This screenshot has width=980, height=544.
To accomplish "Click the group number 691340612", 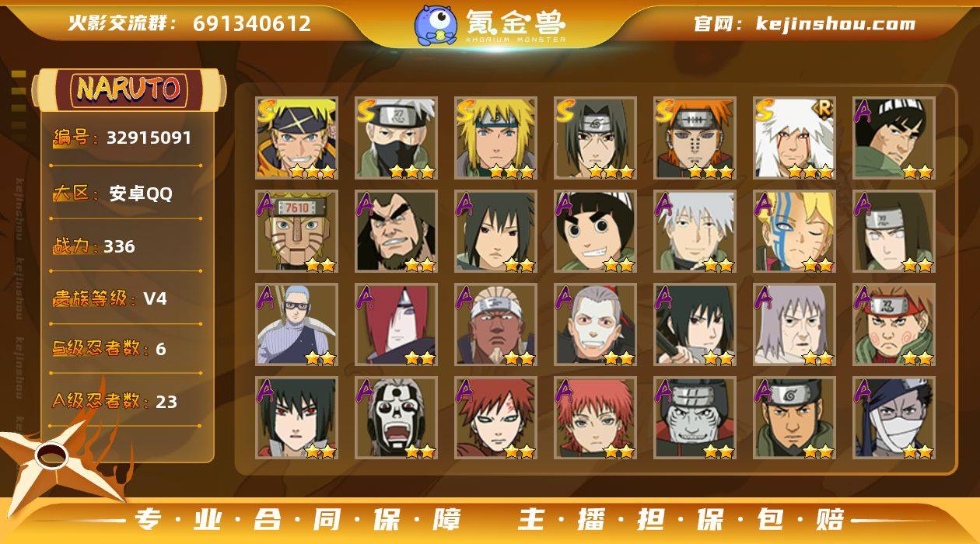I will (252, 23).
